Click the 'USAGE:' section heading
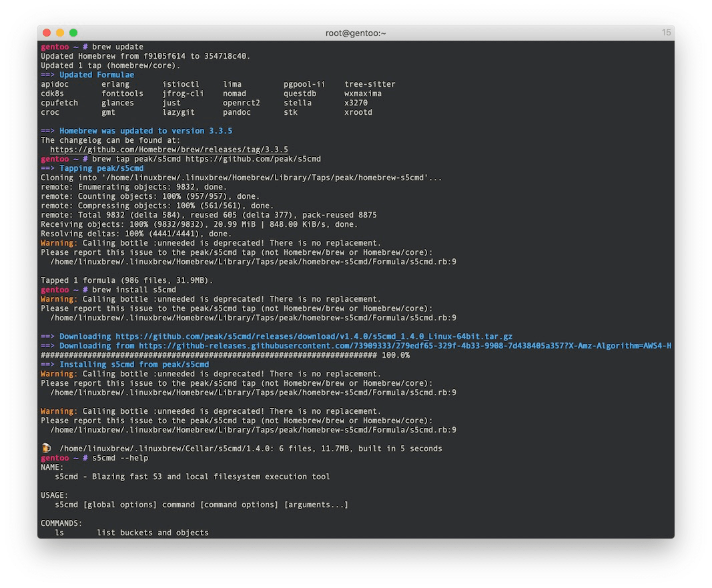 [55, 495]
